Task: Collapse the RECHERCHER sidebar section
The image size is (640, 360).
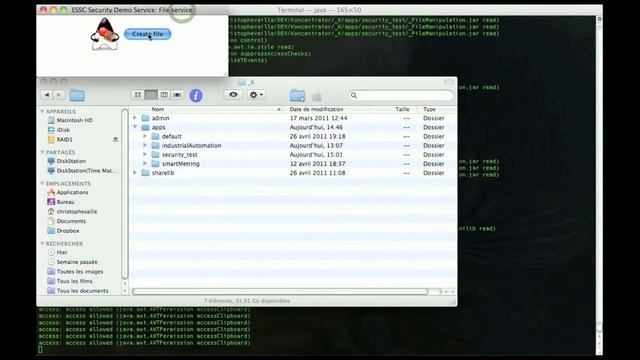Action: tap(42, 243)
